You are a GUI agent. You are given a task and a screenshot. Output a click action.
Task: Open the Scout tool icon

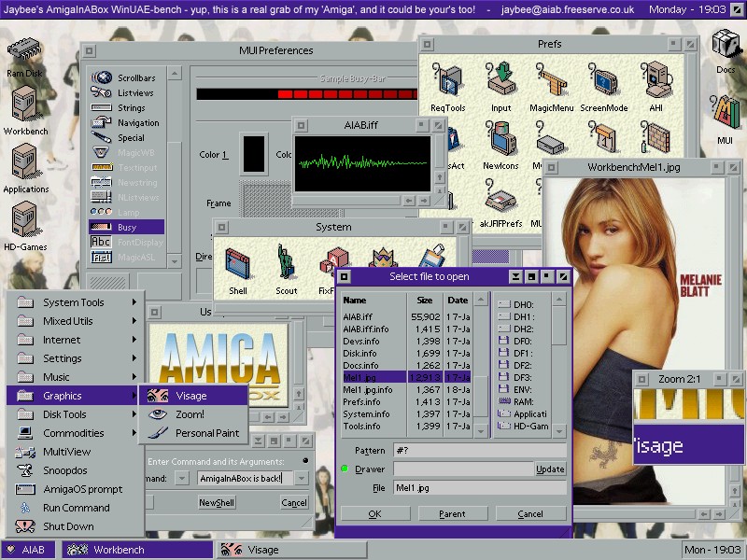[287, 268]
